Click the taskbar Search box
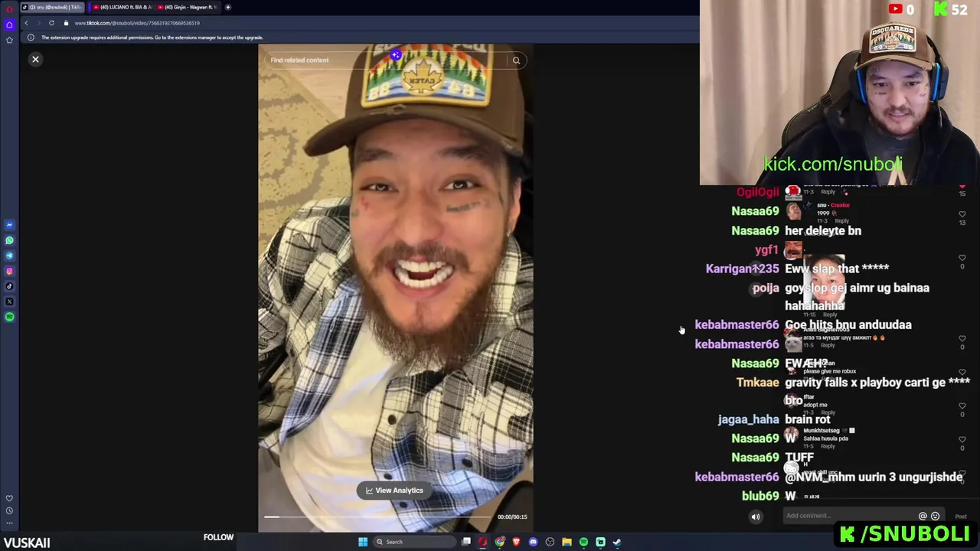Viewport: 980px width, 551px height. click(414, 542)
